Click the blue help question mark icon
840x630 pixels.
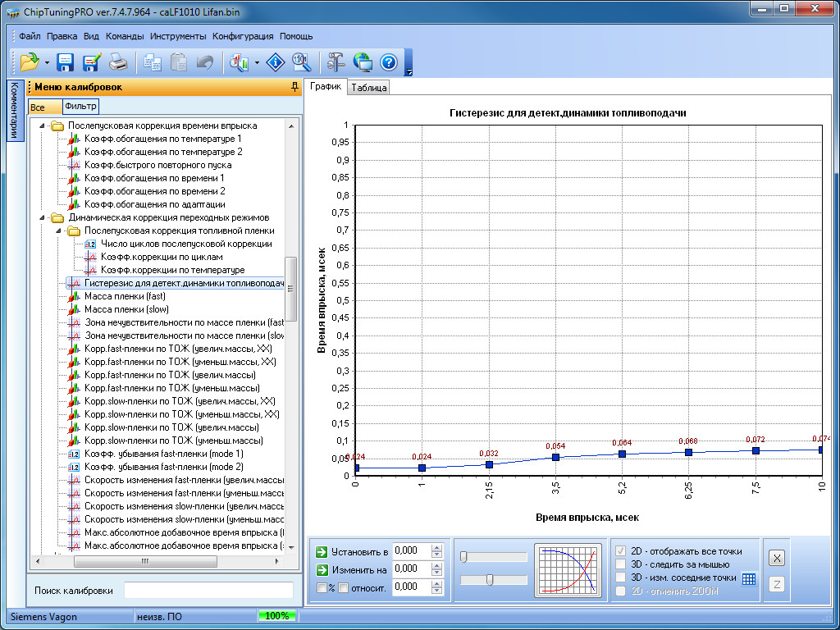(389, 62)
